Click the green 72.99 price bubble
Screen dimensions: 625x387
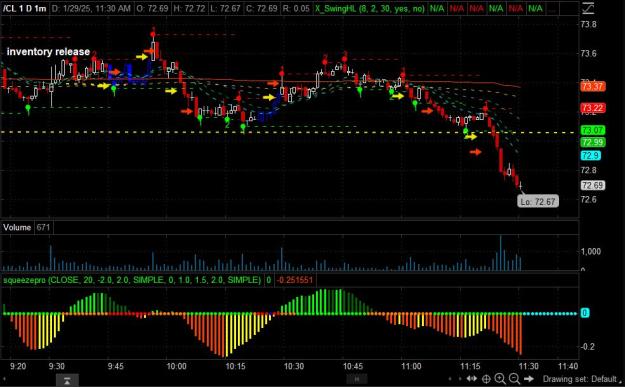[x=593, y=142]
